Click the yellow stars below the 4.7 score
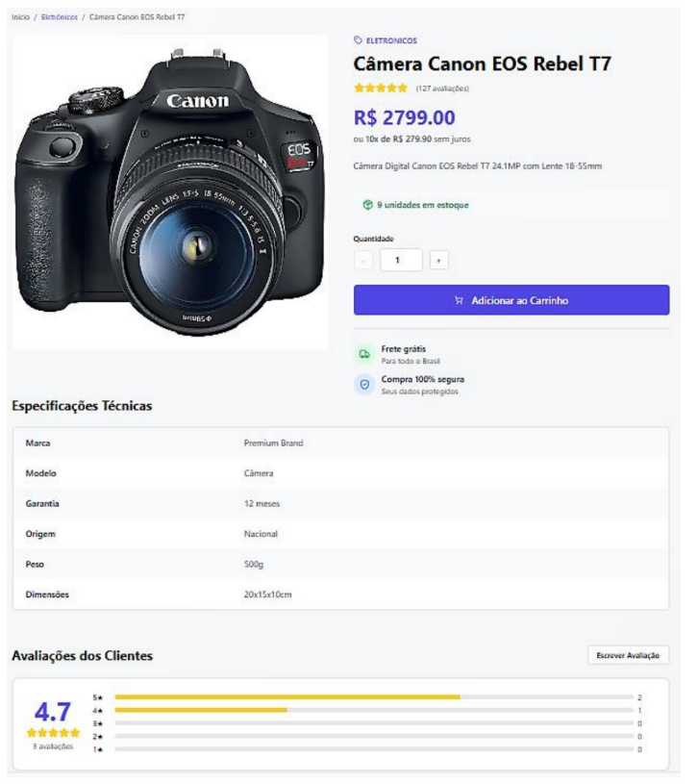 tap(53, 733)
